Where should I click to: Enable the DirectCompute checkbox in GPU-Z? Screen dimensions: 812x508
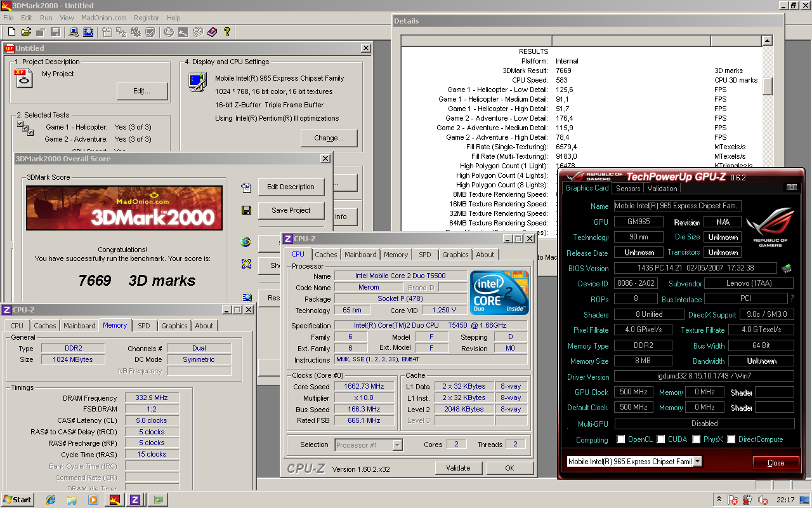(731, 439)
